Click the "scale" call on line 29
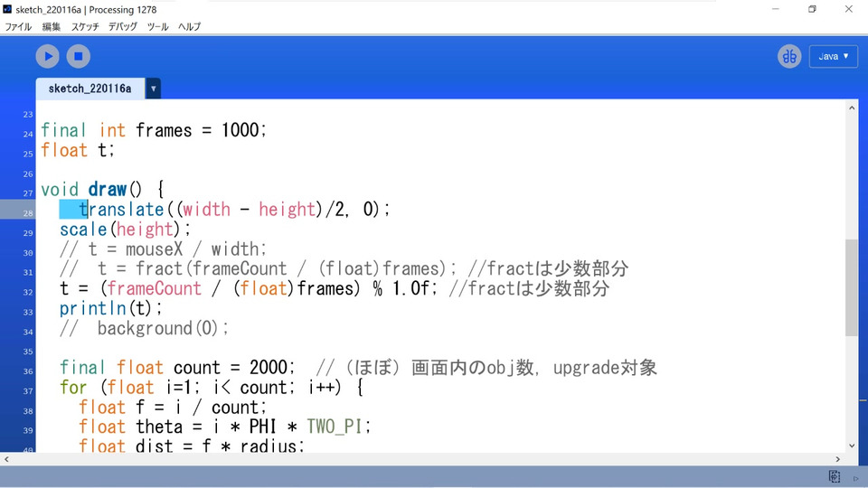Viewport: 868px width, 488px height. (83, 230)
